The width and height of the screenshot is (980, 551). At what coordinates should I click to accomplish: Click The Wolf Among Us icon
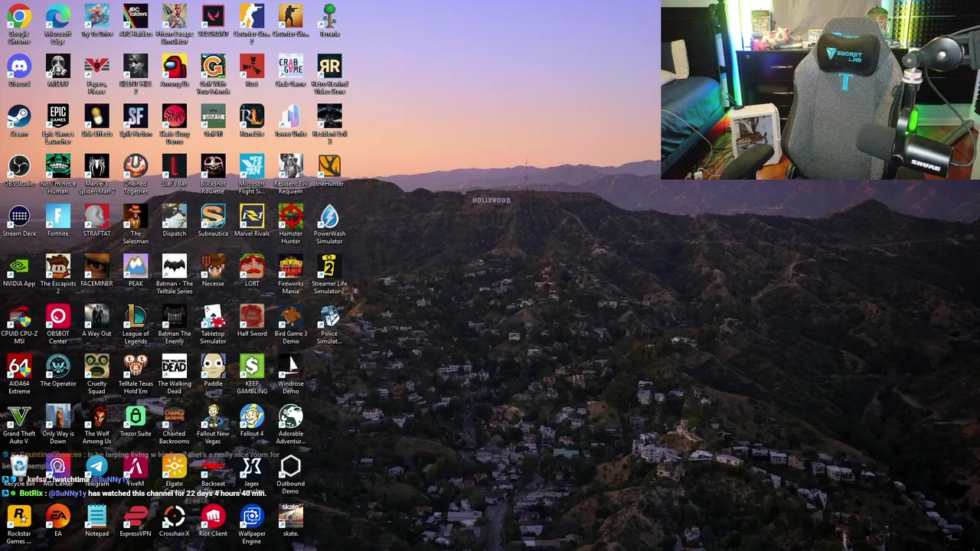[x=96, y=424]
